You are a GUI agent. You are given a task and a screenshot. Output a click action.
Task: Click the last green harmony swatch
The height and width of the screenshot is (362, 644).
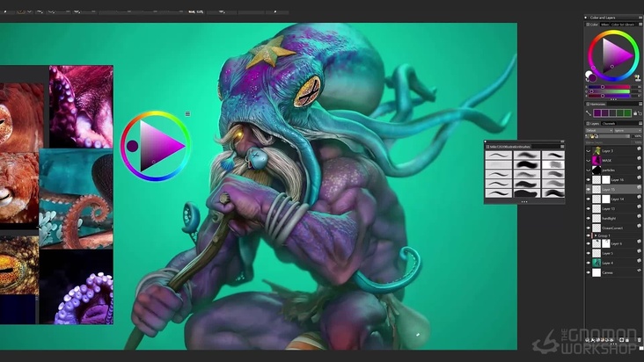pyautogui.click(x=627, y=113)
